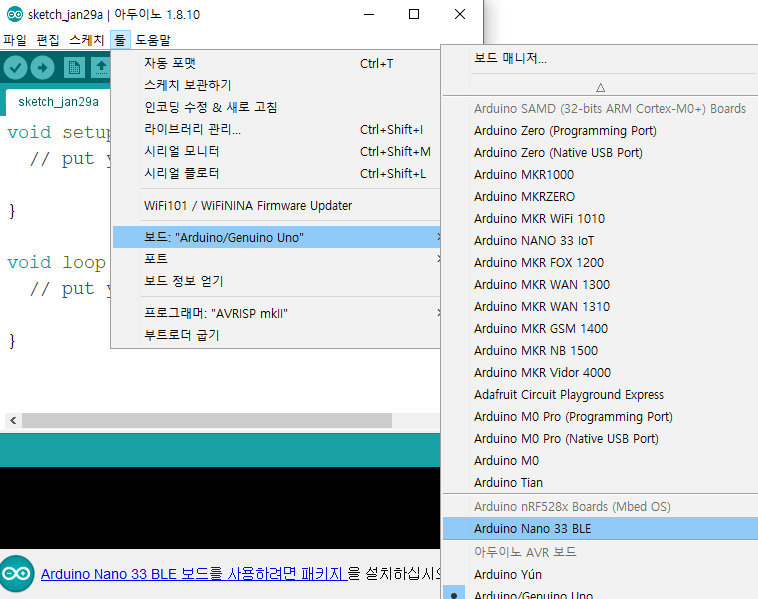This screenshot has height=599, width=758.
Task: Select Arduino Tian board
Action: click(x=600, y=482)
